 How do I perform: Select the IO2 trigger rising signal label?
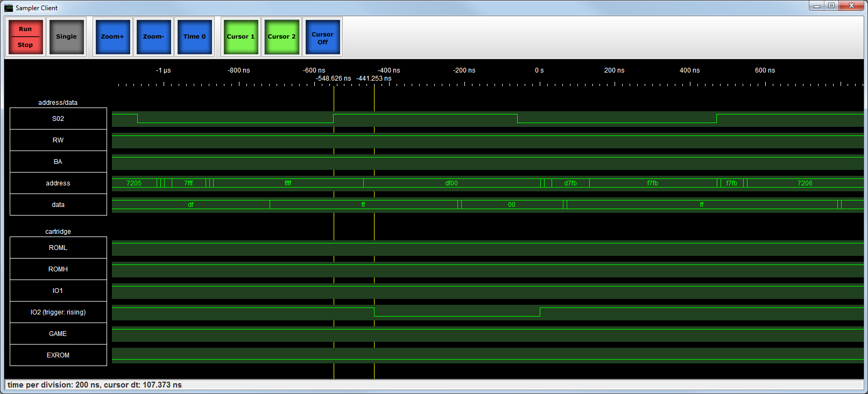coord(58,312)
